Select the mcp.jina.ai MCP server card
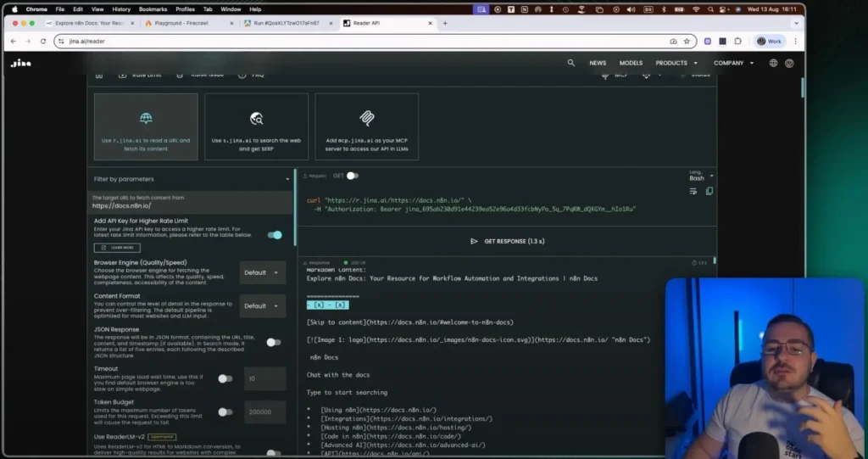This screenshot has height=459, width=868. coord(367,127)
